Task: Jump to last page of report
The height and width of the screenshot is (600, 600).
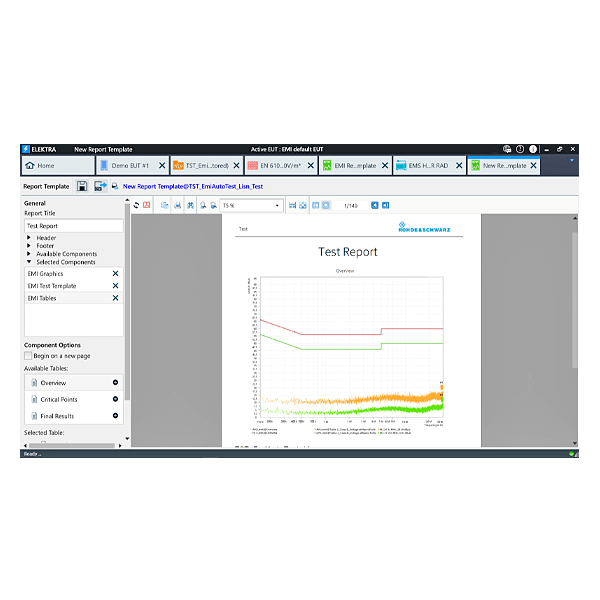Action: click(386, 205)
